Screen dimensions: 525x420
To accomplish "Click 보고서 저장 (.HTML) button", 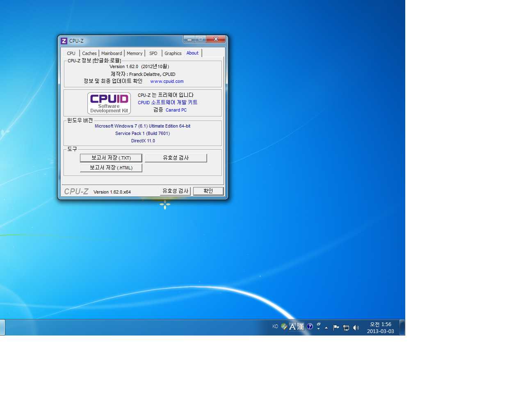I will click(111, 168).
